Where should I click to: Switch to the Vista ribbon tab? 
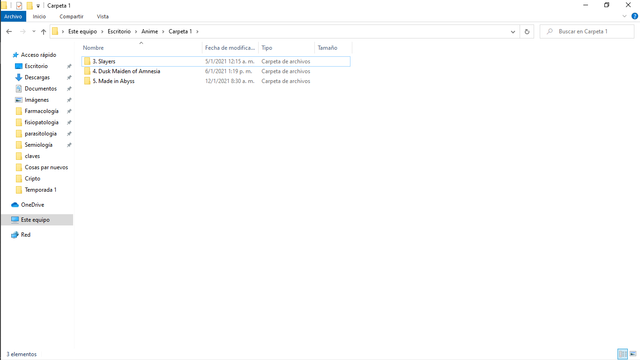pos(102,17)
